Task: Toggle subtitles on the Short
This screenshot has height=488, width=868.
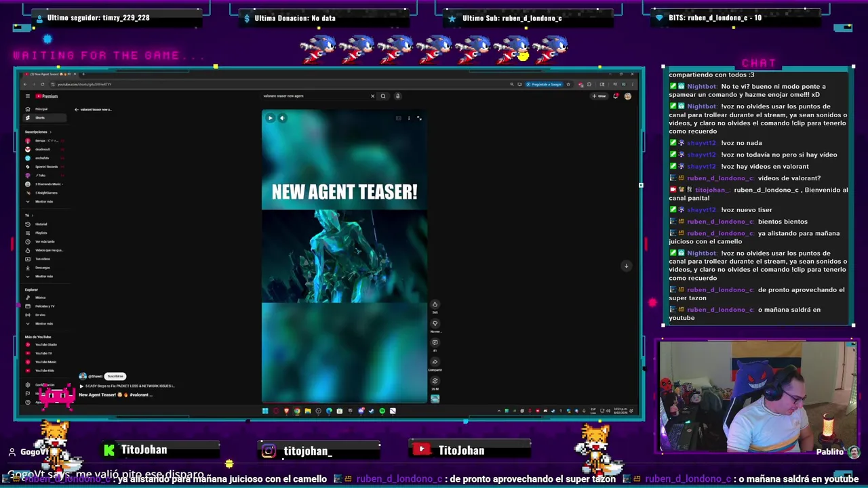Action: pos(399,118)
